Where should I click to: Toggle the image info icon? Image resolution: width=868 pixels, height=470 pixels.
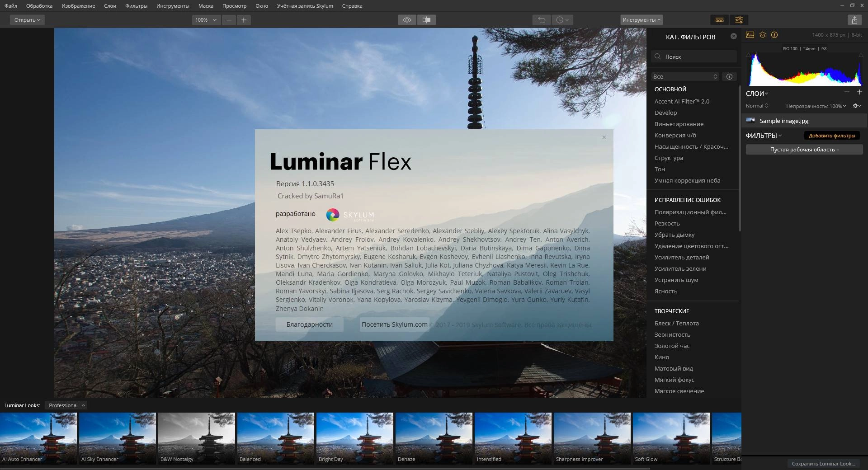pos(774,35)
